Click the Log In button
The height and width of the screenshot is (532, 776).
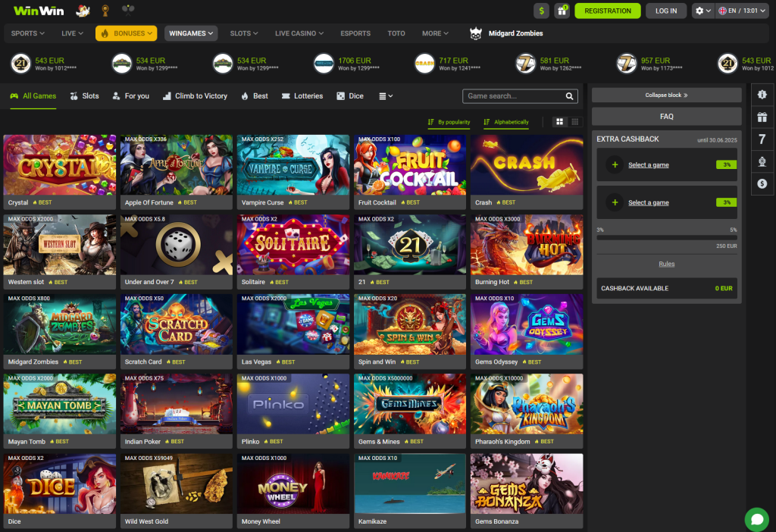click(665, 11)
